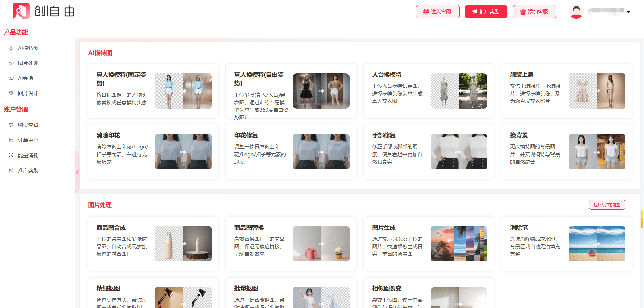Open the AI模特图 sidebar icon

pos(11,48)
